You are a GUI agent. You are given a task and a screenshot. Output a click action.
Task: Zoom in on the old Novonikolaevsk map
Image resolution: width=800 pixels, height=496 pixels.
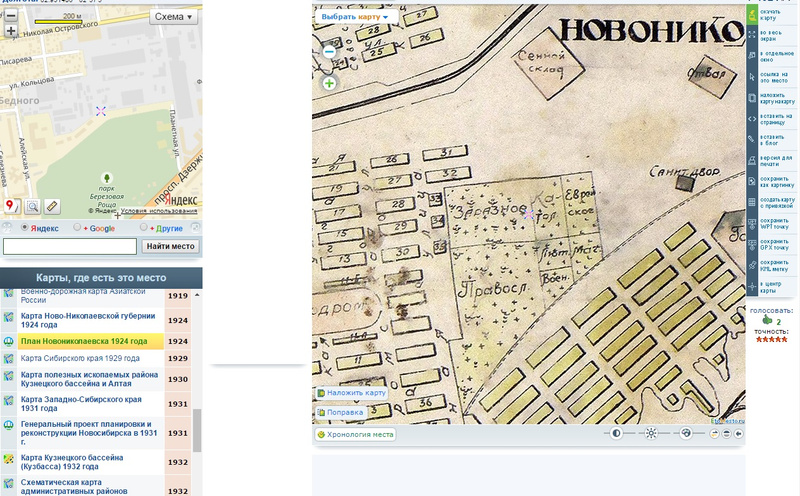click(329, 83)
